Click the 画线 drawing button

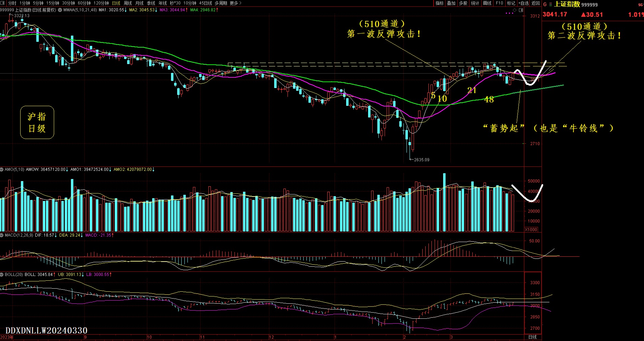pyautogui.click(x=487, y=3)
